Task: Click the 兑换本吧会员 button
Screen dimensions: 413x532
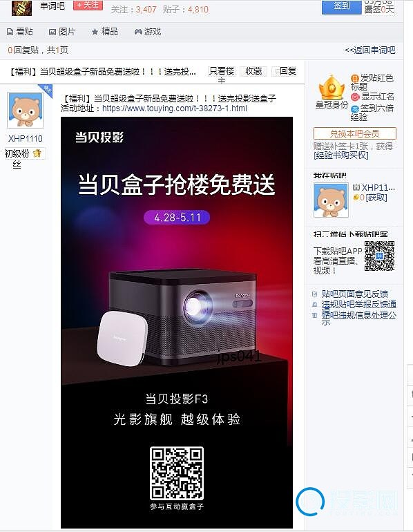Action: [x=355, y=133]
